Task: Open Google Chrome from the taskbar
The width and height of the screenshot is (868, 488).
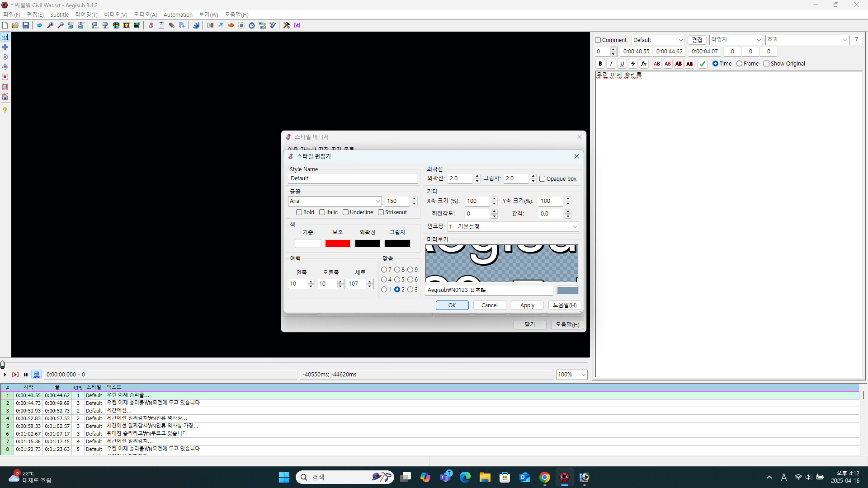Action: pyautogui.click(x=545, y=477)
